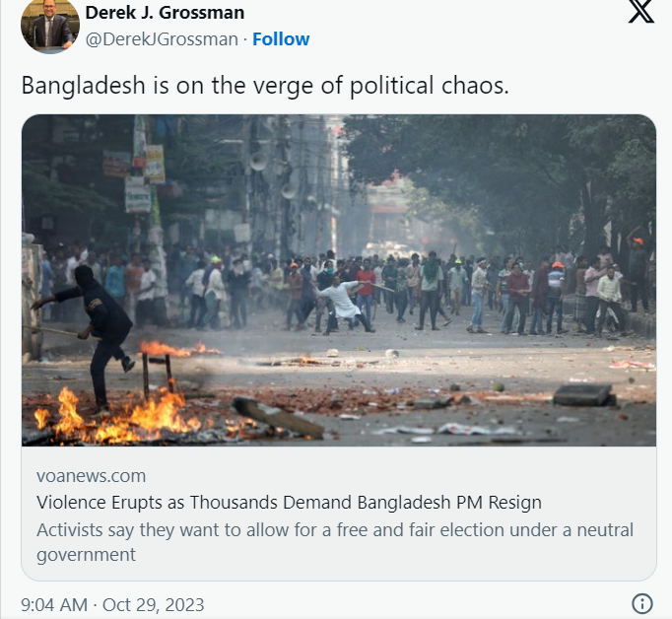Viewport: 672px width, 619px height.
Task: Click 'political chaos' in the tweet text
Action: point(430,86)
